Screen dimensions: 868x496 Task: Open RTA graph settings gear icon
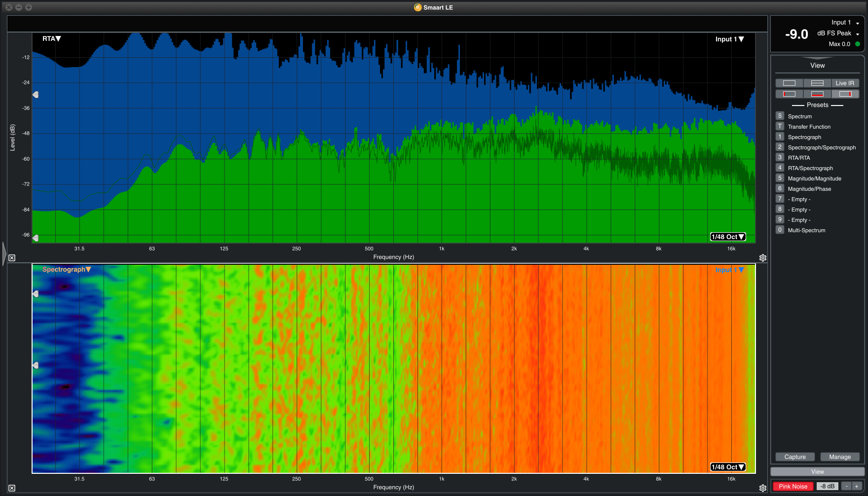click(763, 258)
